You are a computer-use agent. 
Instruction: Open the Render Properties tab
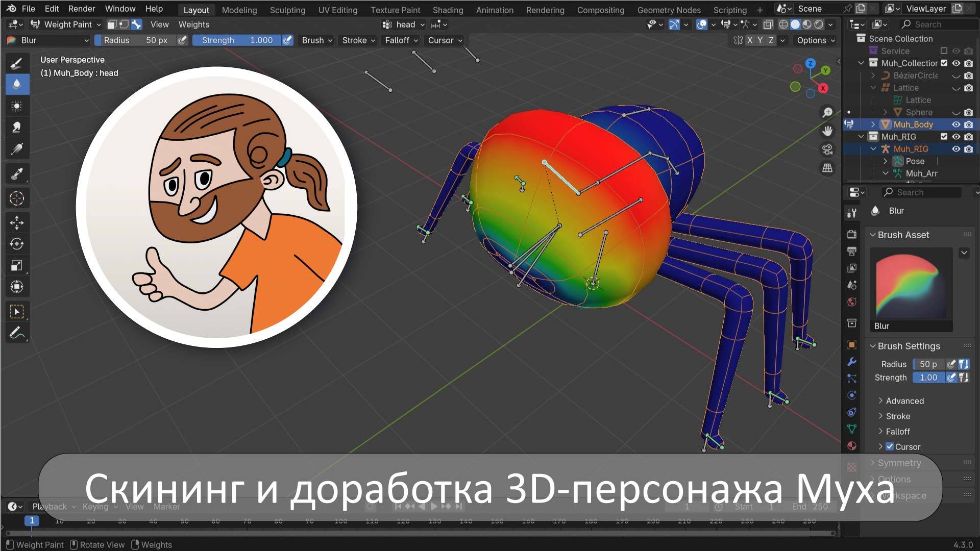click(x=851, y=234)
